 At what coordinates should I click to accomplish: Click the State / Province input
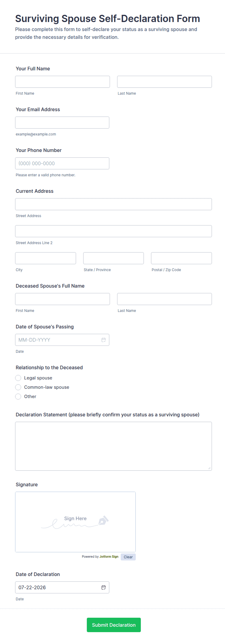click(x=113, y=258)
